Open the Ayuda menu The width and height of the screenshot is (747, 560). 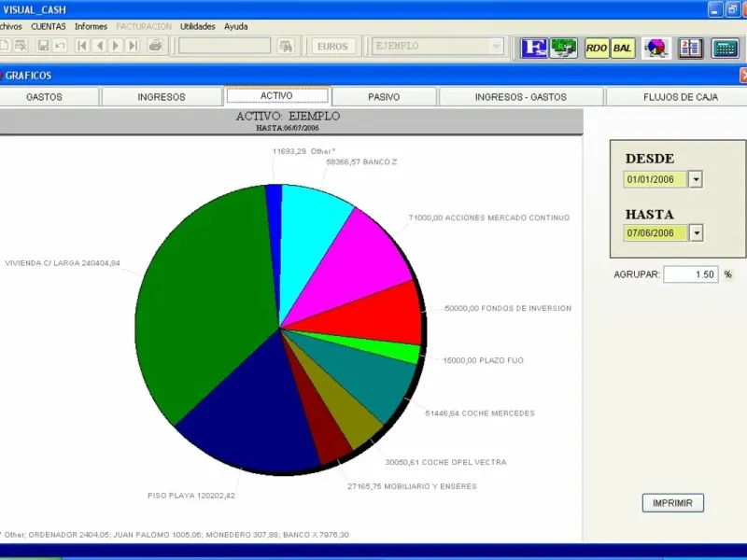coord(236,26)
